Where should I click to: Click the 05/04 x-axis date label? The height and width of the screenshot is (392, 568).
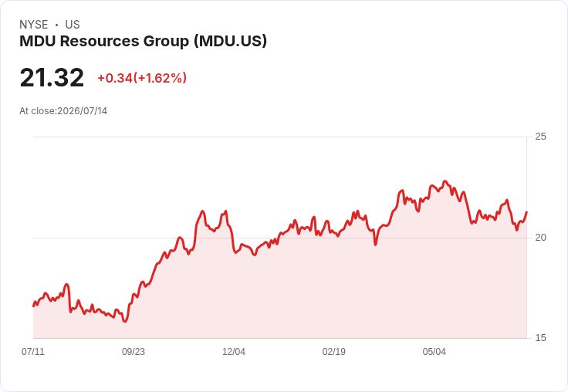(x=434, y=352)
